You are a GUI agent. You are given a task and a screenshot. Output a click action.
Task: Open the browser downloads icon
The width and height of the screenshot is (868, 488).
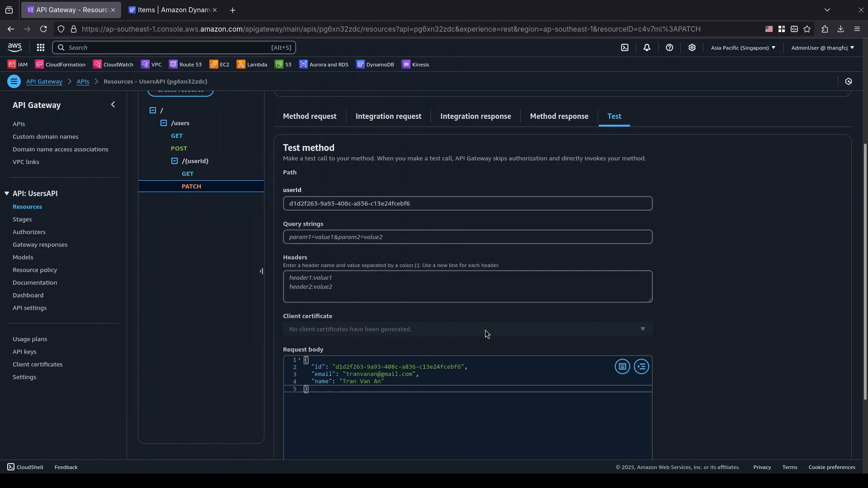click(x=840, y=29)
